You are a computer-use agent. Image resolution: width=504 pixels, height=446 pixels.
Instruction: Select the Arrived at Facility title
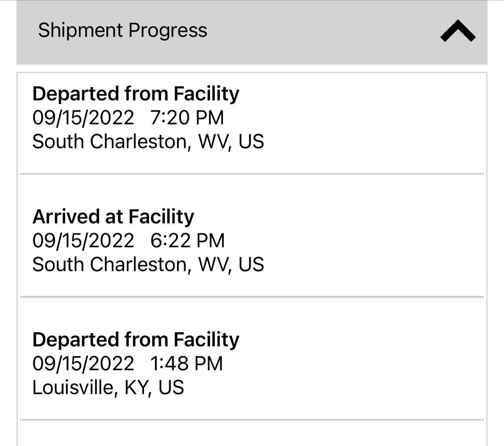113,217
